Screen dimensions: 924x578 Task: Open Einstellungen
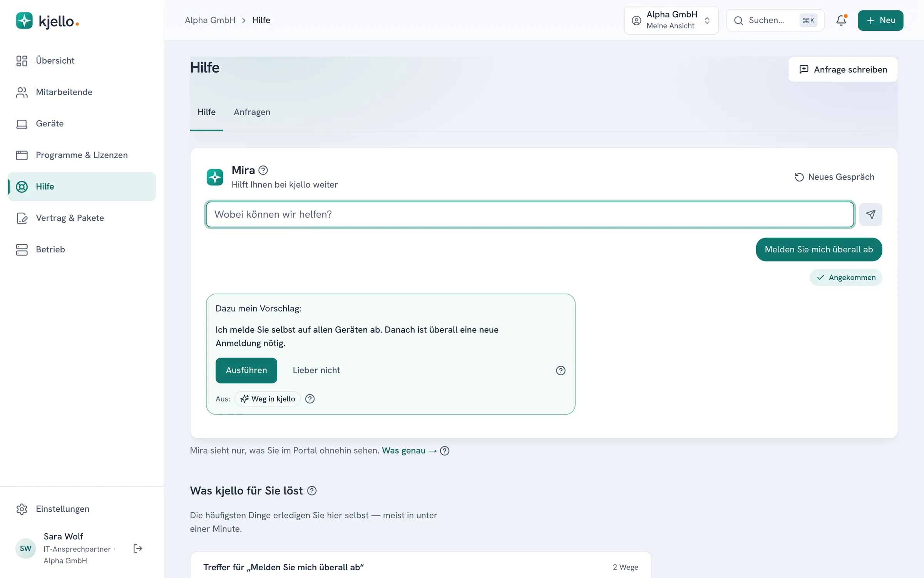(x=82, y=509)
